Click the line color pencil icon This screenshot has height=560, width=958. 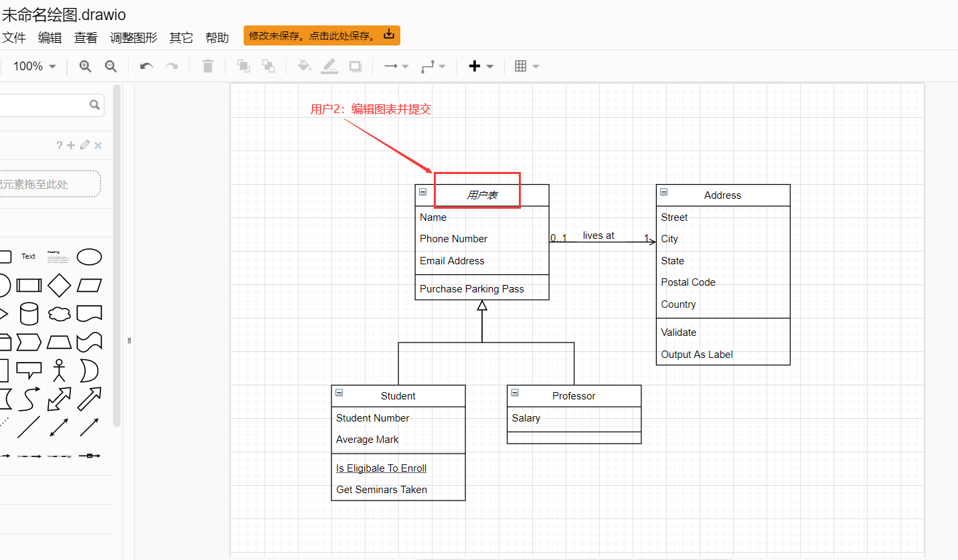329,66
